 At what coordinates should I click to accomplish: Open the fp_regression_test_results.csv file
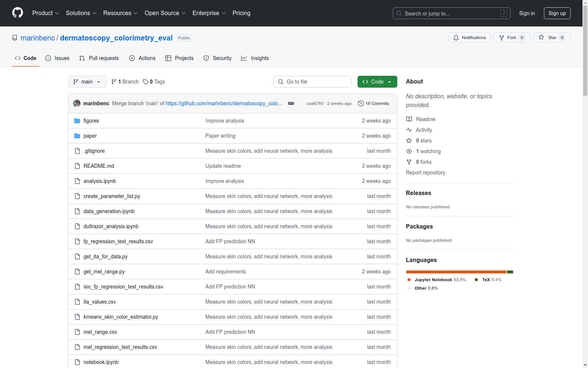coord(118,241)
